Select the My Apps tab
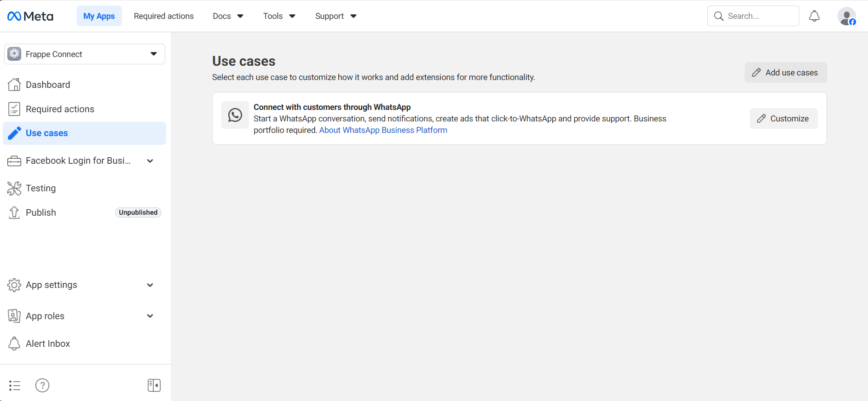Viewport: 868px width, 401px height. point(99,16)
